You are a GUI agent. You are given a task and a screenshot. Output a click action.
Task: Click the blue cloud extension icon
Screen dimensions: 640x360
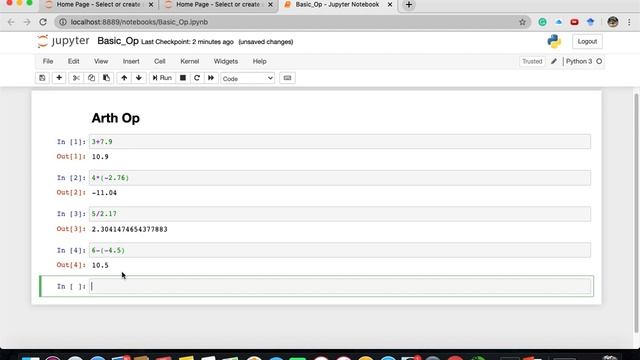(x=559, y=22)
